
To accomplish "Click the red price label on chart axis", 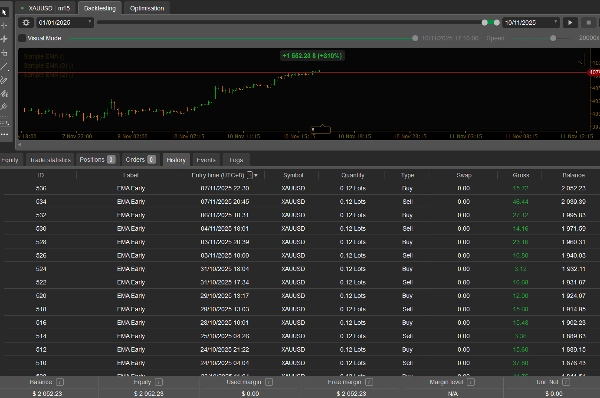I will click(594, 72).
